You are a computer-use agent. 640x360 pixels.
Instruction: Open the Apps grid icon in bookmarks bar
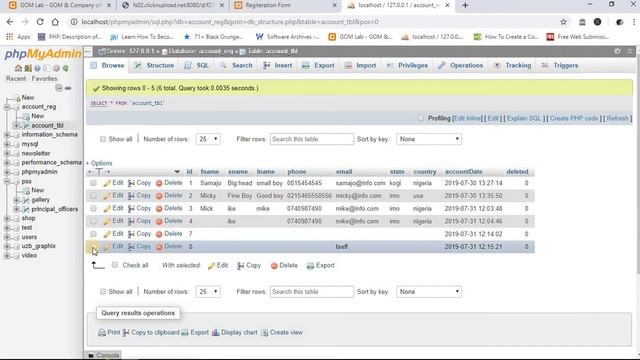click(10, 37)
